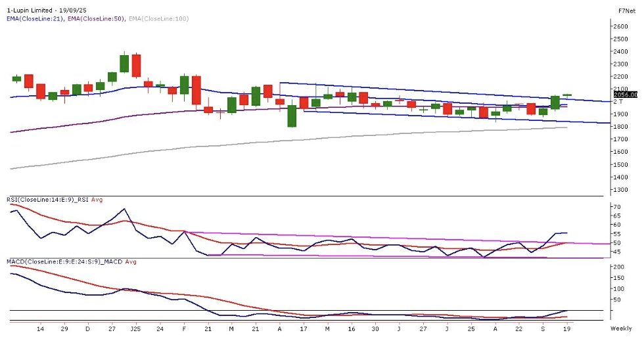Click the 150 level on MACD axis
Viewport: 644px width, 339px height.
(x=619, y=279)
